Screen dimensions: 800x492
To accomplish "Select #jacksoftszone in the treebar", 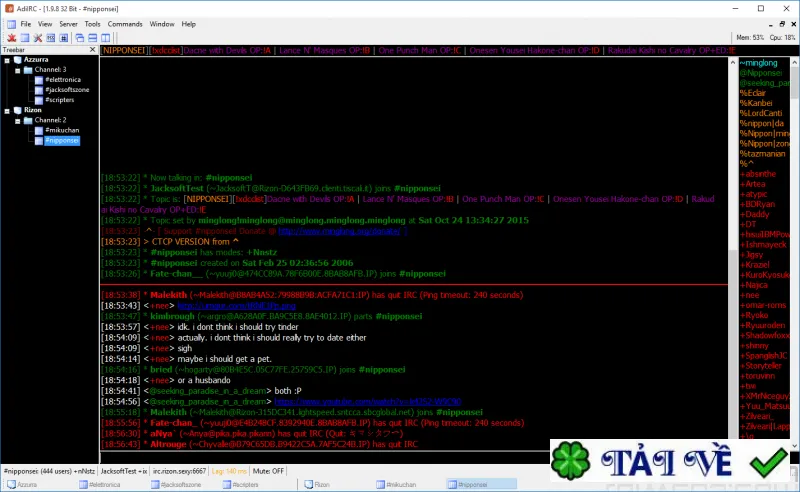I will point(67,90).
